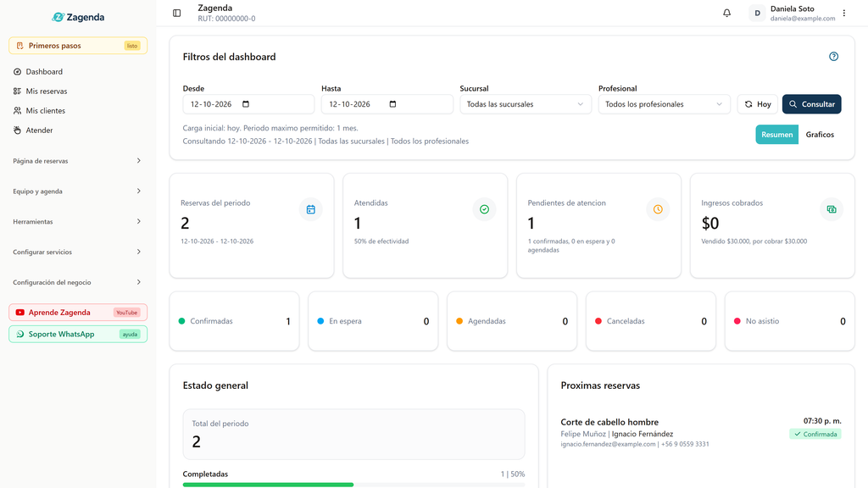Click the Atendidas check-circle icon
Viewport: 868px width, 488px height.
click(x=484, y=209)
